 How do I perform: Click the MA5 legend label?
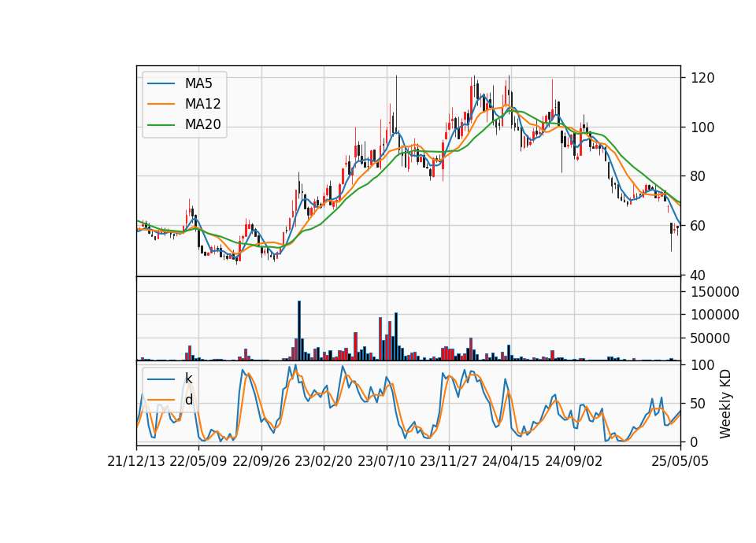198,83
